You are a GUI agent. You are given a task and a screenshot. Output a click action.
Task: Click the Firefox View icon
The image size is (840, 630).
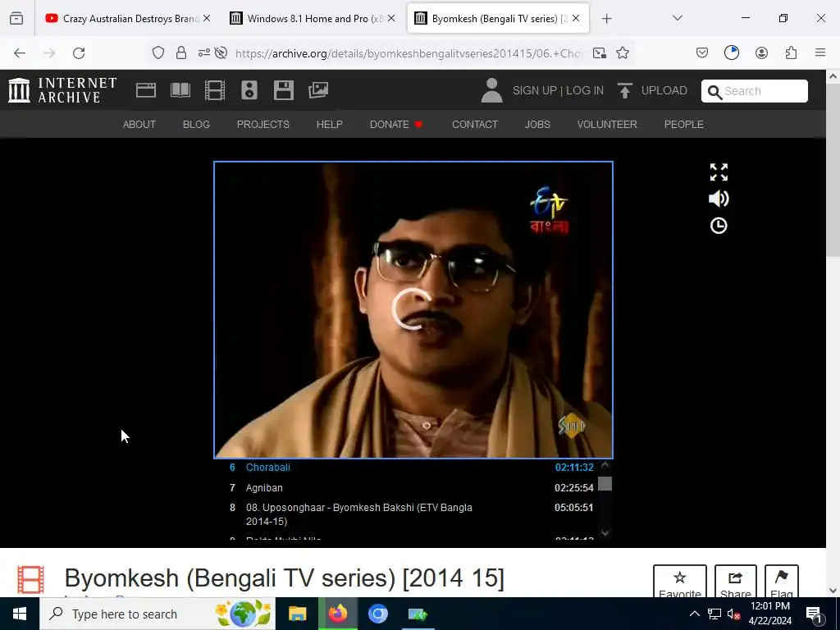[16, 18]
